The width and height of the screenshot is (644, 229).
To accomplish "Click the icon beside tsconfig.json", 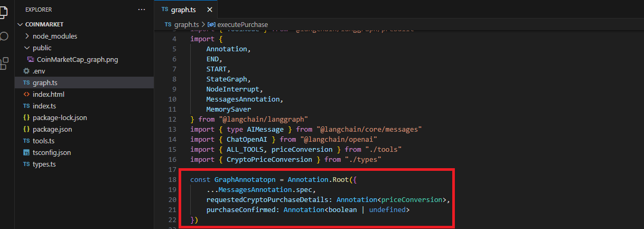I will (x=26, y=152).
